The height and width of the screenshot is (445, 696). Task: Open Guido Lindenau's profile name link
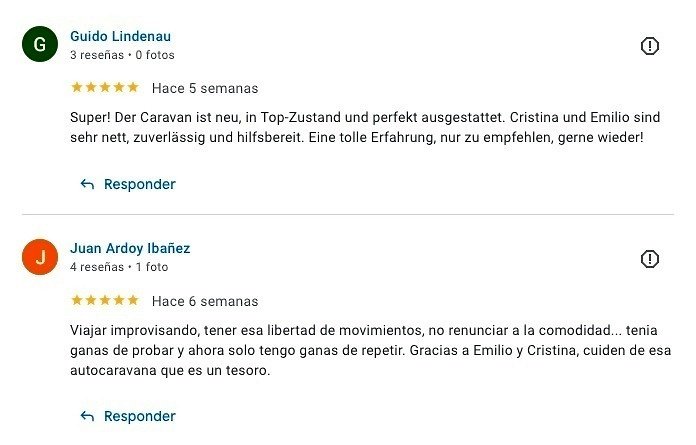click(x=120, y=37)
